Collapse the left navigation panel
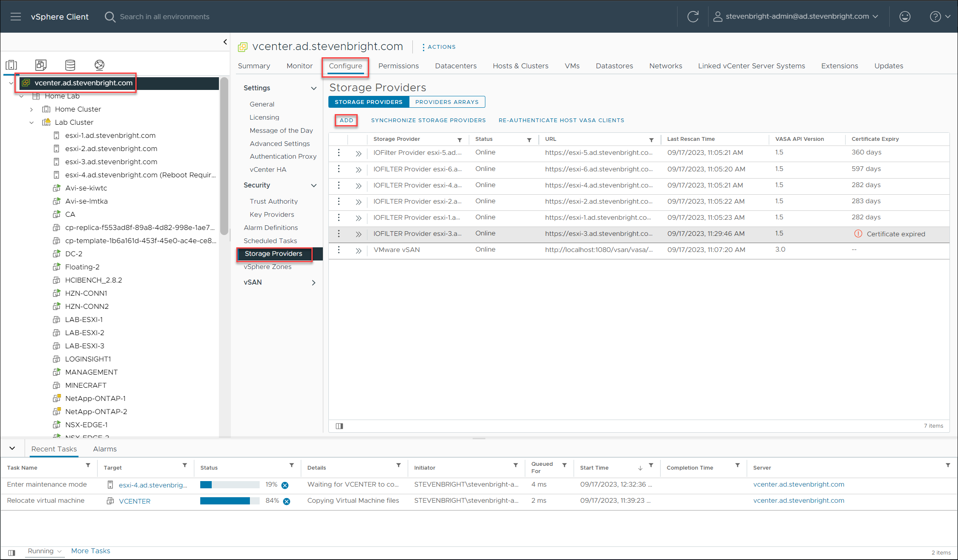The image size is (958, 560). [225, 42]
